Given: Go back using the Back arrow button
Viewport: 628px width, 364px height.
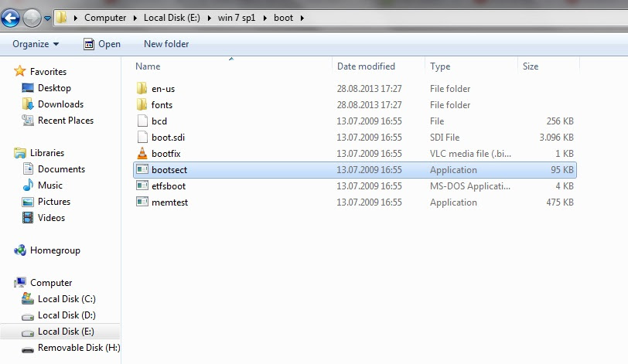Looking at the screenshot, I should 10,18.
